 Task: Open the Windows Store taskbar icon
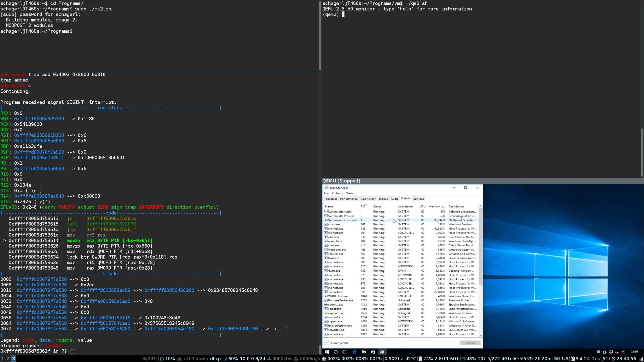pos(373,352)
